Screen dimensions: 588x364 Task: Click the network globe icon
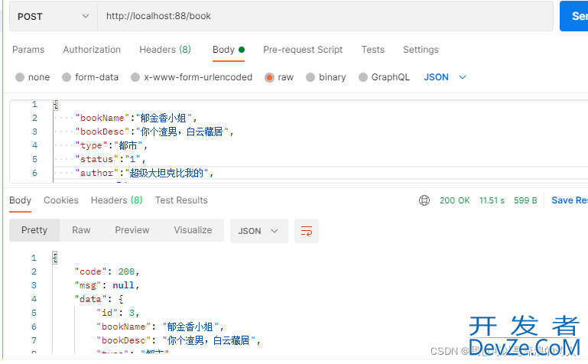click(x=424, y=200)
